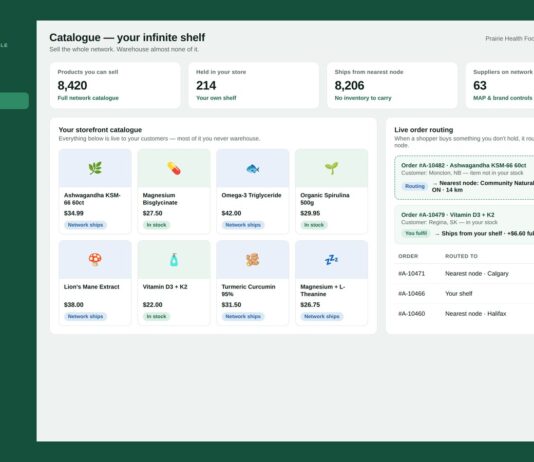The height and width of the screenshot is (462, 534).
Task: Click Nearest node · Calgary cell
Action: (x=476, y=273)
